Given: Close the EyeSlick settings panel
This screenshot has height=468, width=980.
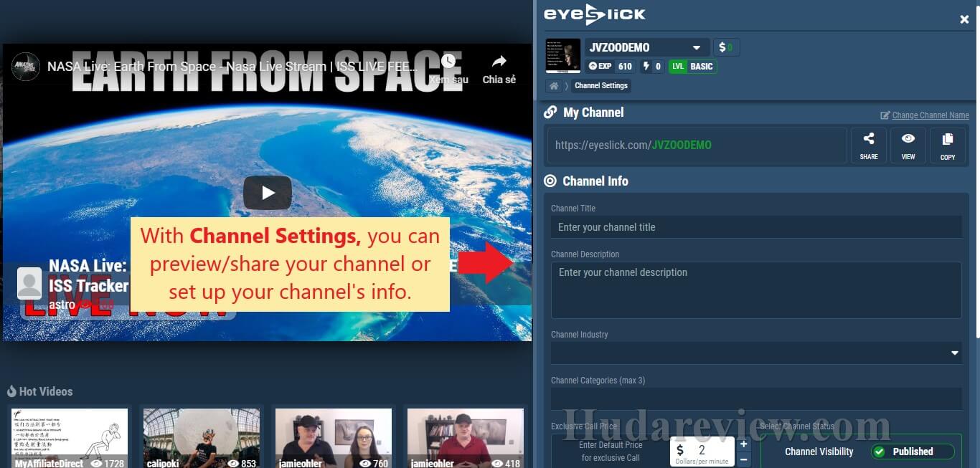Looking at the screenshot, I should click(x=964, y=19).
